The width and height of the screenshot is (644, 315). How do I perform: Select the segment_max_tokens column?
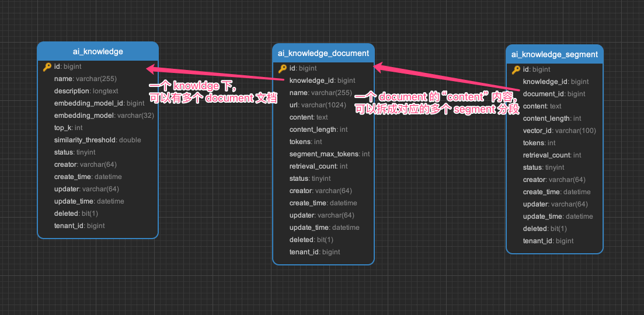pyautogui.click(x=329, y=154)
